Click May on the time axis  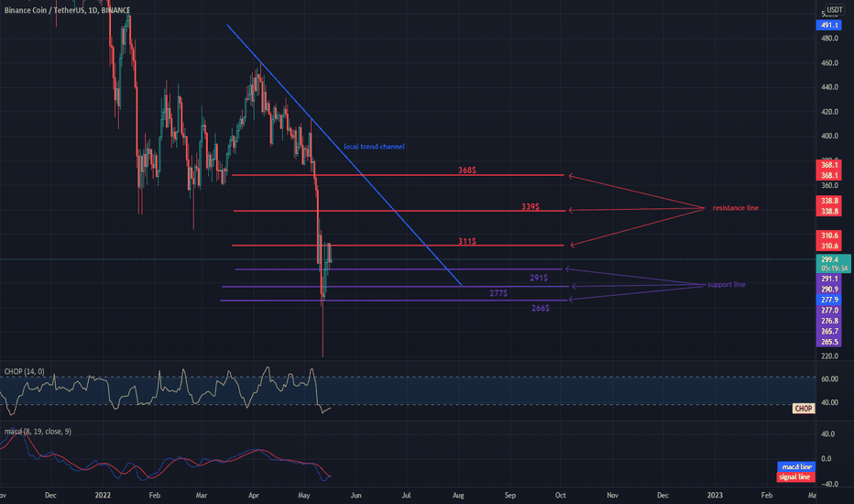pos(304,495)
